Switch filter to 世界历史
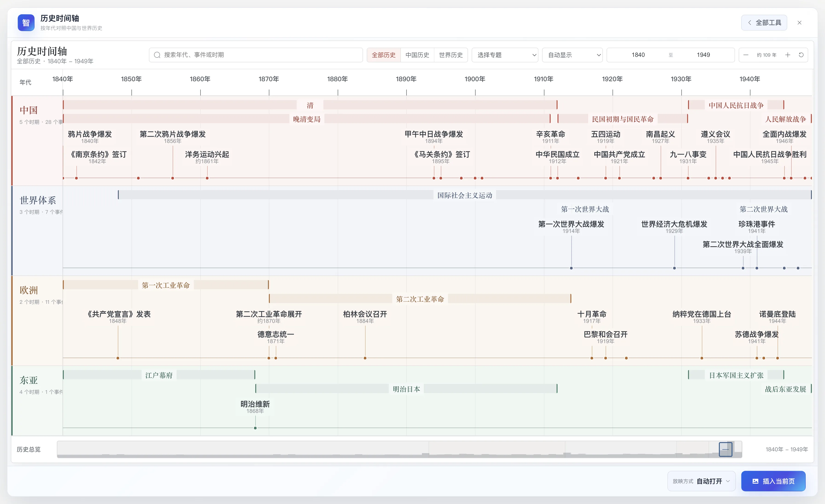The width and height of the screenshot is (825, 504). 451,55
